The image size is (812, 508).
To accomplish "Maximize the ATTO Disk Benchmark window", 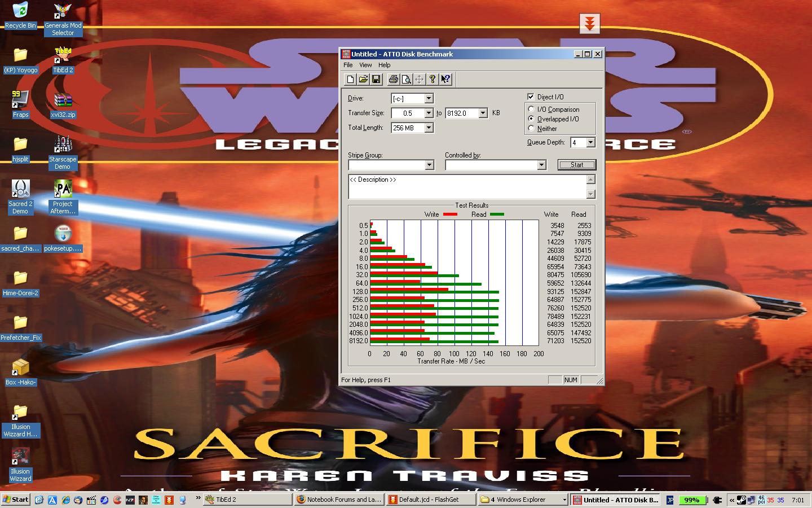I will coord(587,54).
